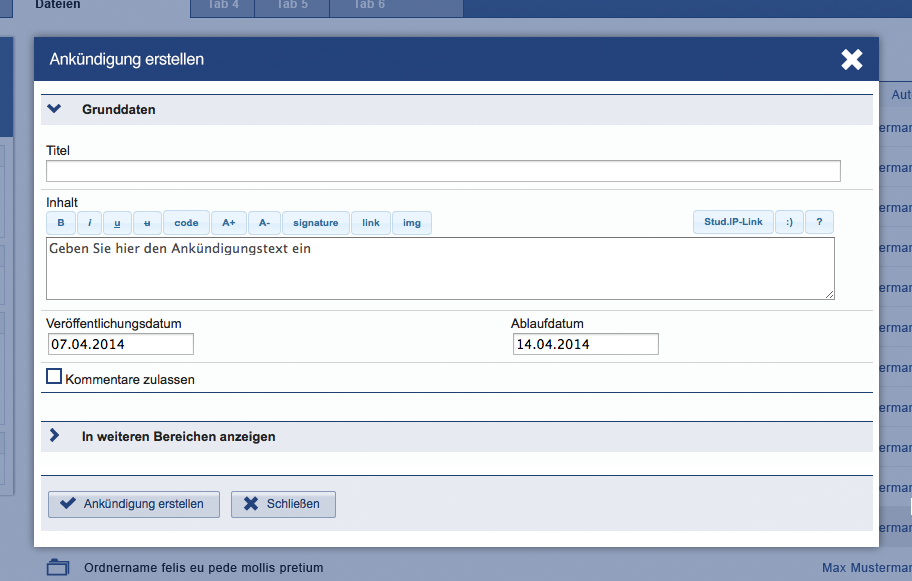Insert a Stud.IP-Link via toolbar button
The width and height of the screenshot is (912, 581).
[x=733, y=222]
